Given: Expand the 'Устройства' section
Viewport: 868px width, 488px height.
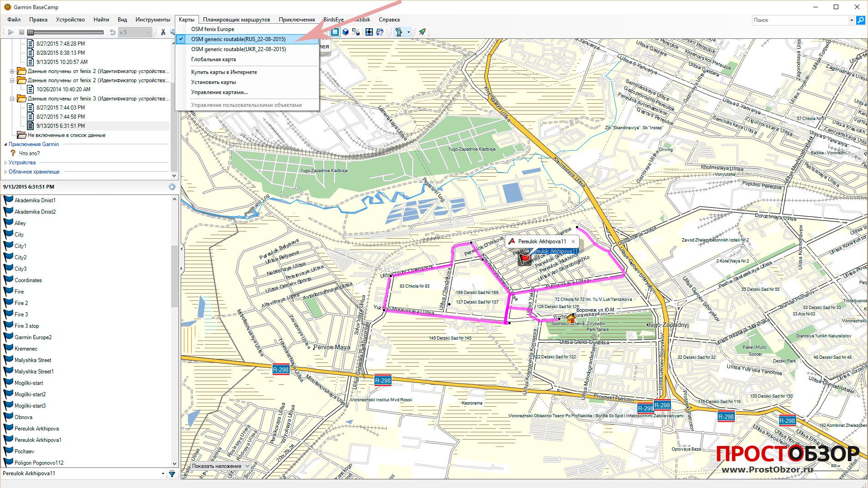Looking at the screenshot, I should coord(5,163).
